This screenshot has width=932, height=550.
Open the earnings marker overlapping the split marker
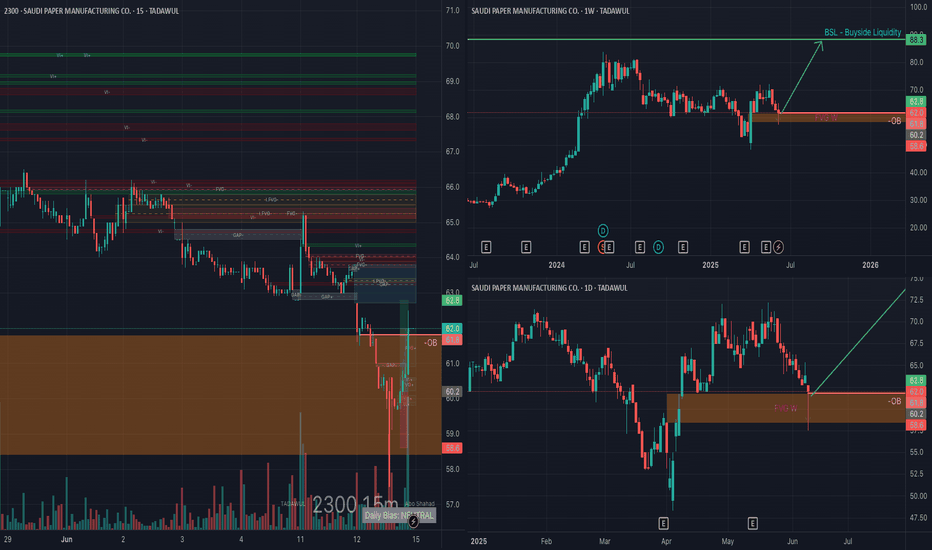(x=609, y=247)
